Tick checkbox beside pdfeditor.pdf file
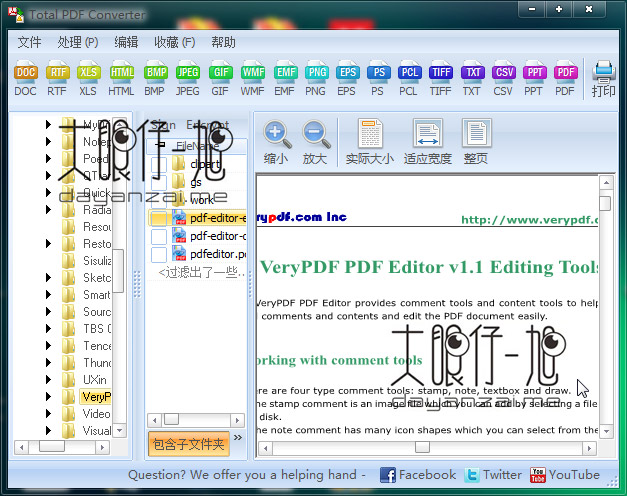Image resolution: width=627 pixels, height=496 pixels. pyautogui.click(x=159, y=254)
